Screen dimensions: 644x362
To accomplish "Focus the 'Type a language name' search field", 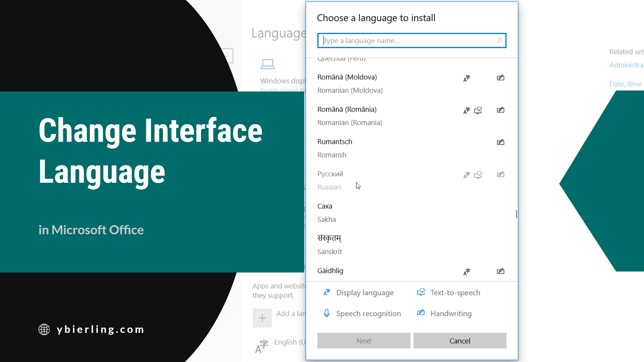I will click(412, 40).
